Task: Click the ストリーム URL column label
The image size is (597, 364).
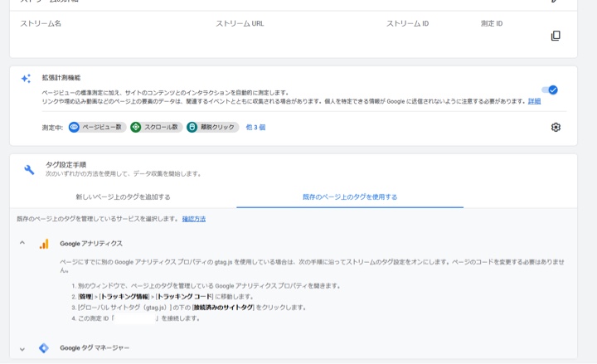Action: coord(240,23)
